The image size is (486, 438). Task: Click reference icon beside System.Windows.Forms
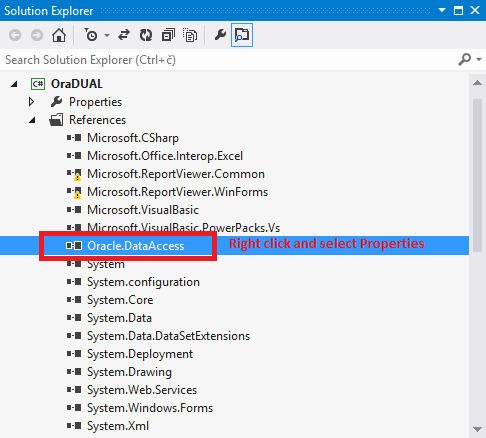74,408
